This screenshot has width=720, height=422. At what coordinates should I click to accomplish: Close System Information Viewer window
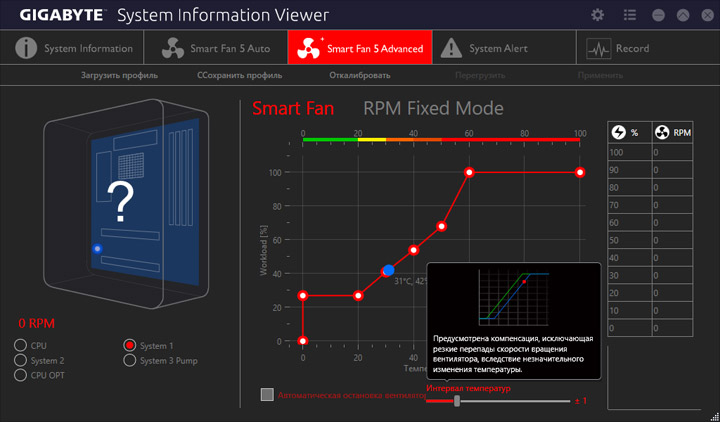(708, 15)
